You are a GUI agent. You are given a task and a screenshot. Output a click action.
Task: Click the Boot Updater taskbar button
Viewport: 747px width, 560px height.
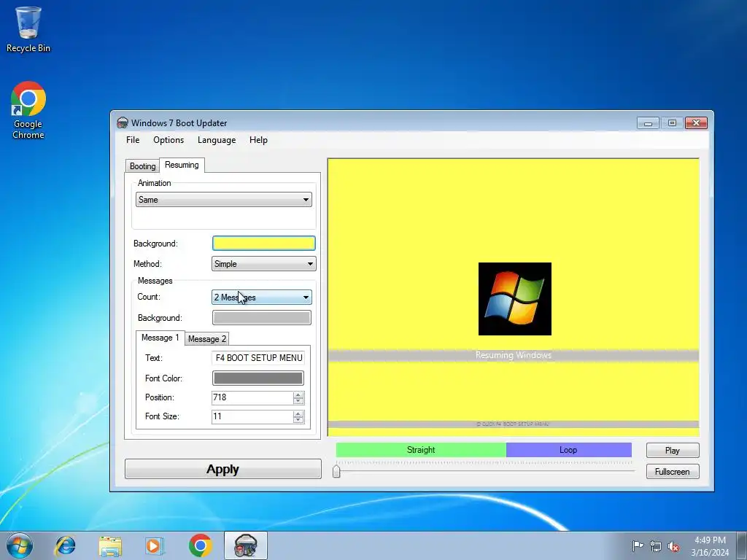pos(245,545)
